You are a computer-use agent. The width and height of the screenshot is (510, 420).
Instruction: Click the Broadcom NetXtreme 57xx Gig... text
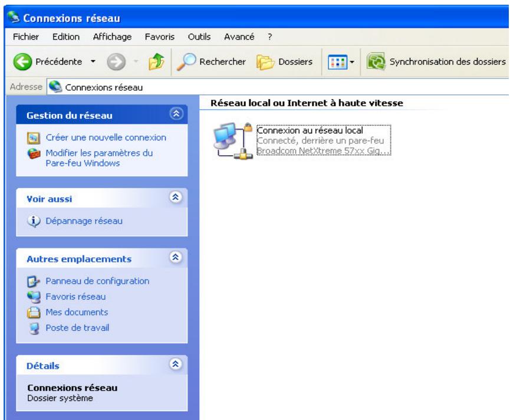click(x=323, y=150)
